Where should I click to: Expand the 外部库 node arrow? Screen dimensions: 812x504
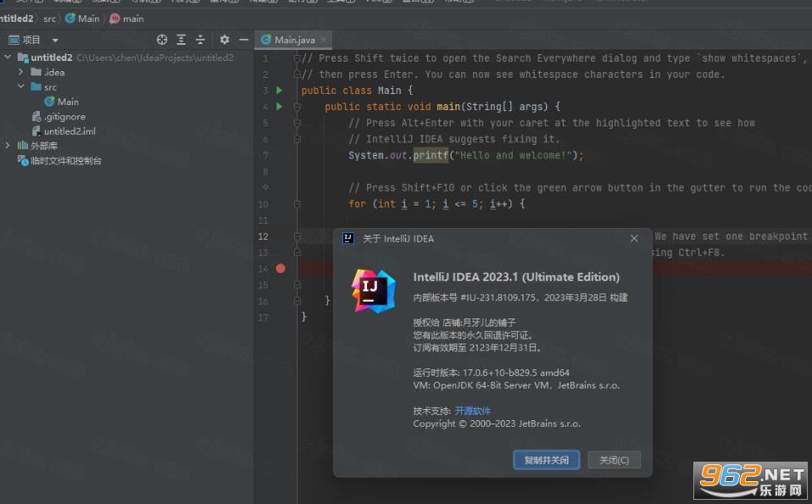click(8, 146)
